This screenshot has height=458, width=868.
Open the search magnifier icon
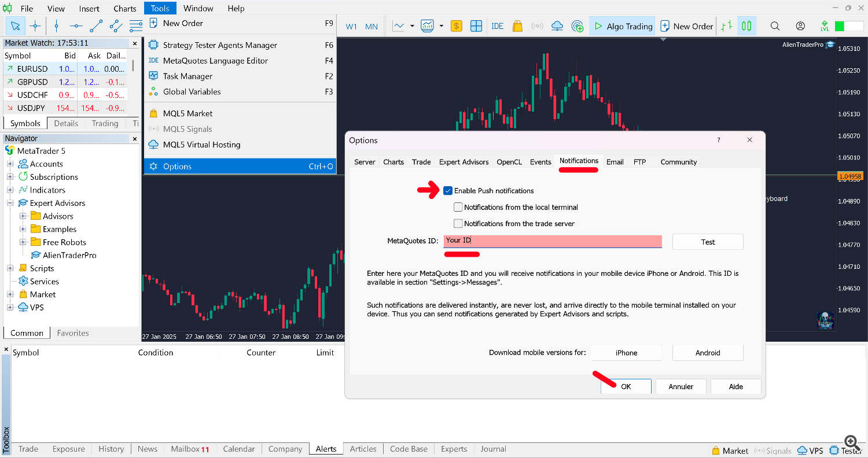click(x=775, y=26)
